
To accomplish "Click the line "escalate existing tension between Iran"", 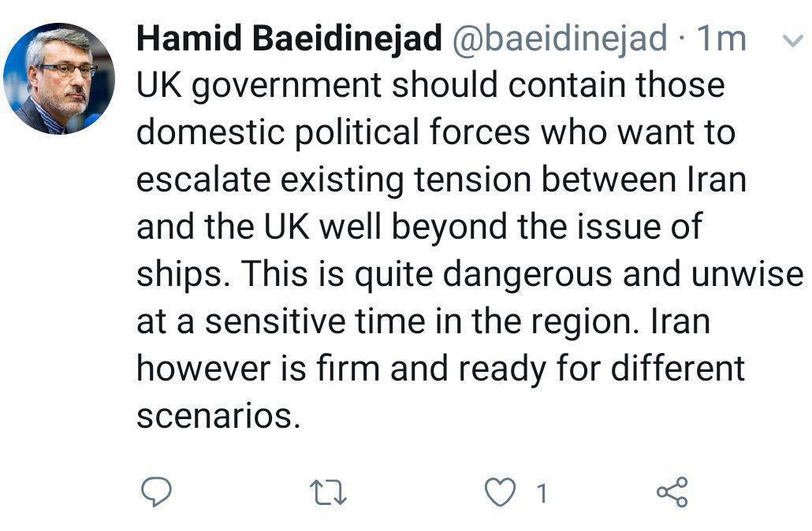I will (441, 180).
